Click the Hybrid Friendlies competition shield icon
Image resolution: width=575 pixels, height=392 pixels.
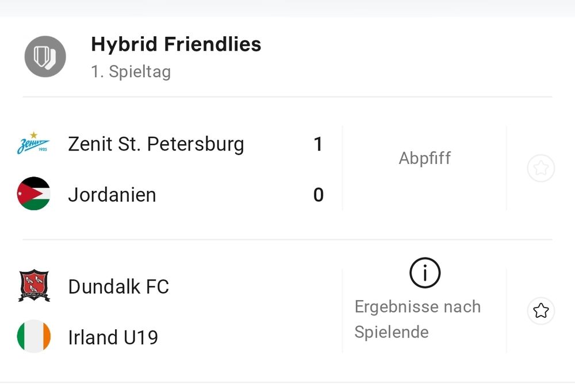point(45,56)
